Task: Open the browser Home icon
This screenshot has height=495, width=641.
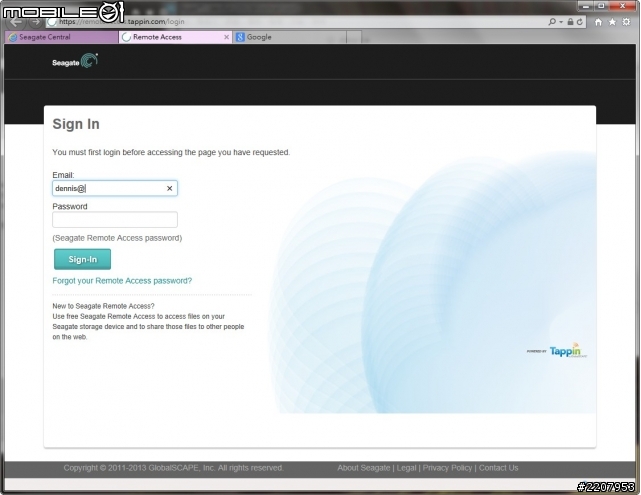Action: pyautogui.click(x=598, y=22)
